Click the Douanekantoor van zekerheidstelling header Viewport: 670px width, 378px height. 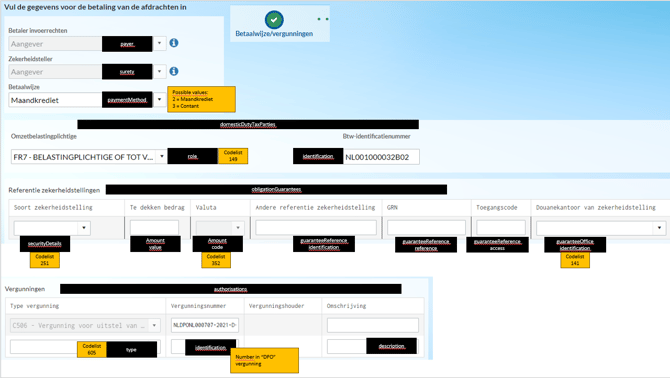coord(596,208)
